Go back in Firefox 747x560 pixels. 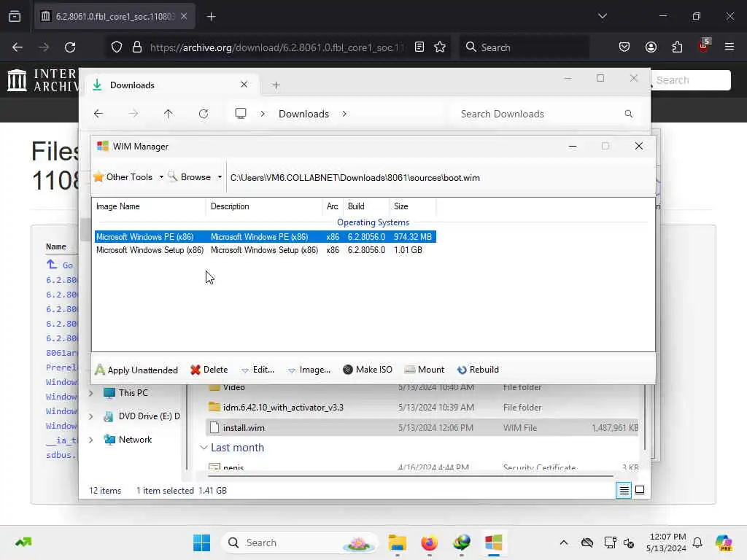tap(18, 47)
